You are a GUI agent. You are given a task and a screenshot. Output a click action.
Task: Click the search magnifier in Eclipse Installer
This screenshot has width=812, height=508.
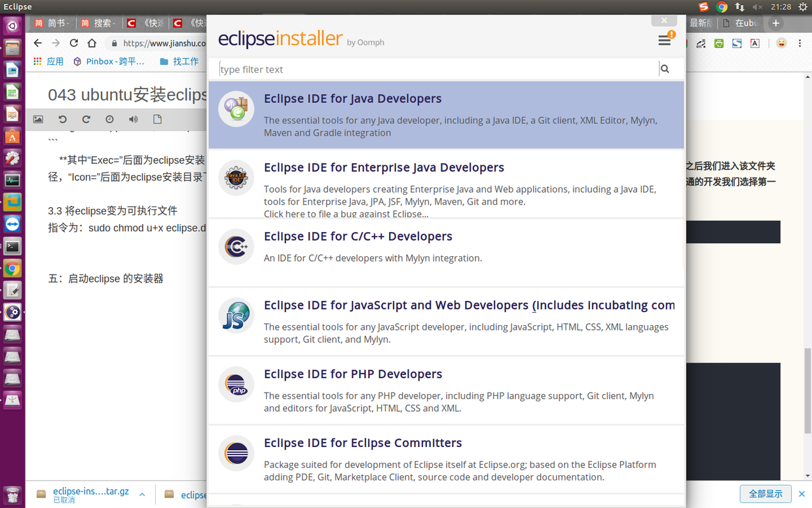[665, 69]
